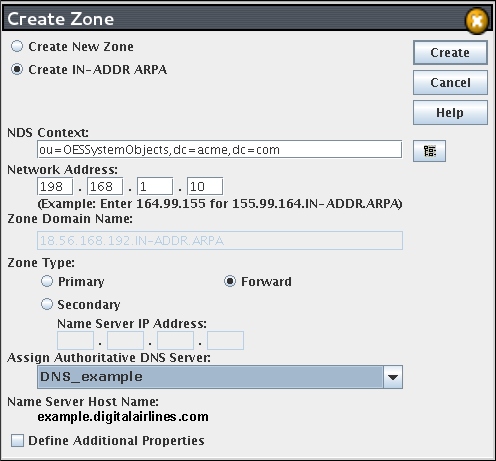This screenshot has width=496, height=461.
Task: Close the Create Zone dialog with orange X
Action: (477, 21)
